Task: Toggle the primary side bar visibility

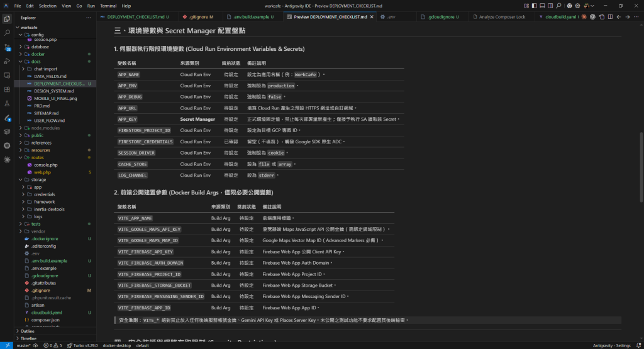Action: pos(535,6)
